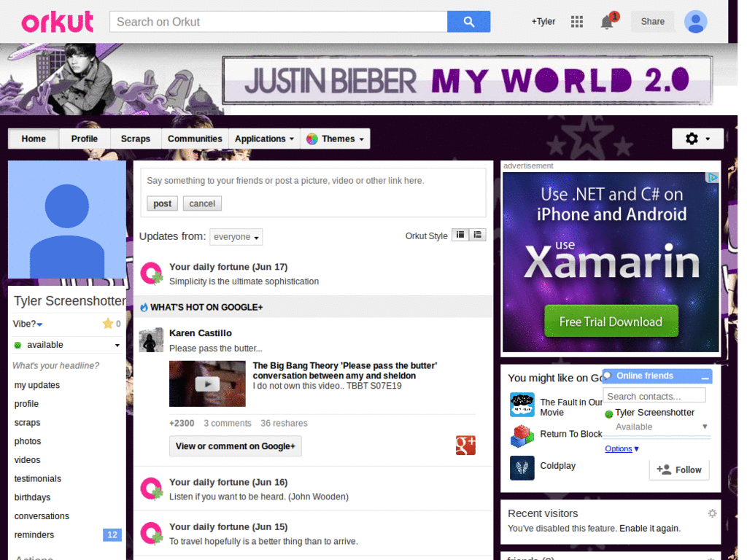
Task: Open my updates in sidebar
Action: pyautogui.click(x=37, y=385)
